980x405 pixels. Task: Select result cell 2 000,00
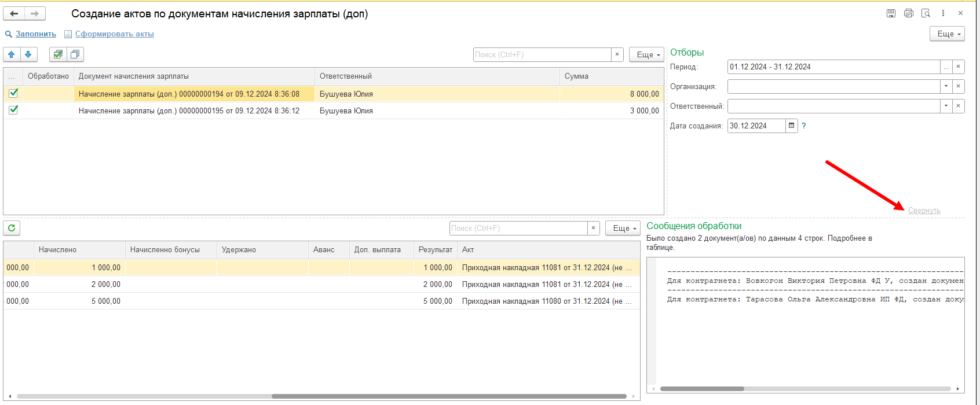click(x=436, y=284)
